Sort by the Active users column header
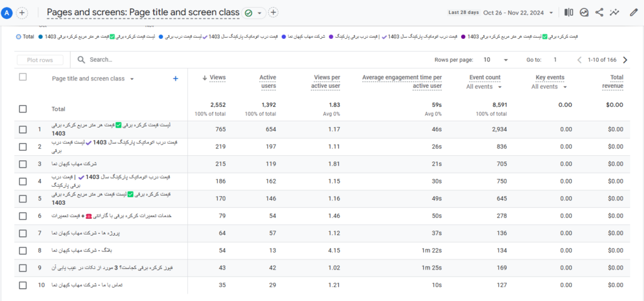The height and width of the screenshot is (301, 644). tap(267, 82)
